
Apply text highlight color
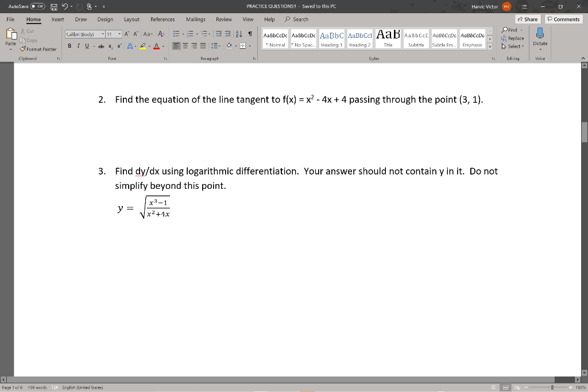tap(142, 45)
